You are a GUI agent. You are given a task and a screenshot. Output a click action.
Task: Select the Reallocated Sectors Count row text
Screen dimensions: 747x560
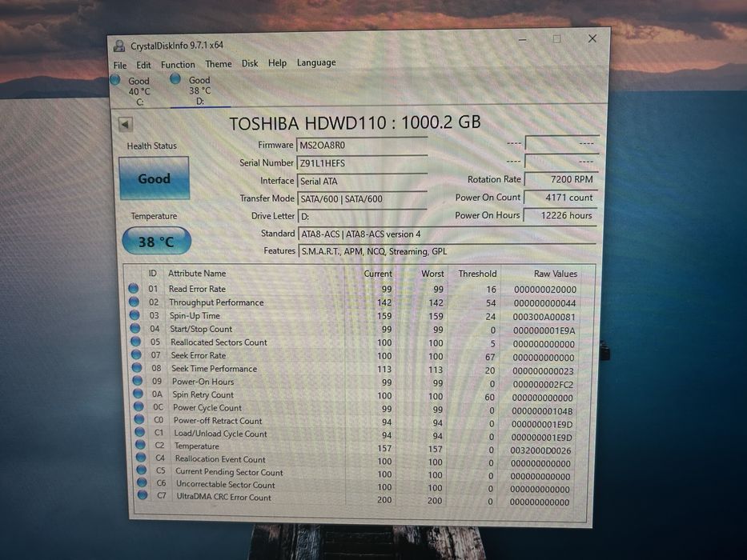coord(219,342)
